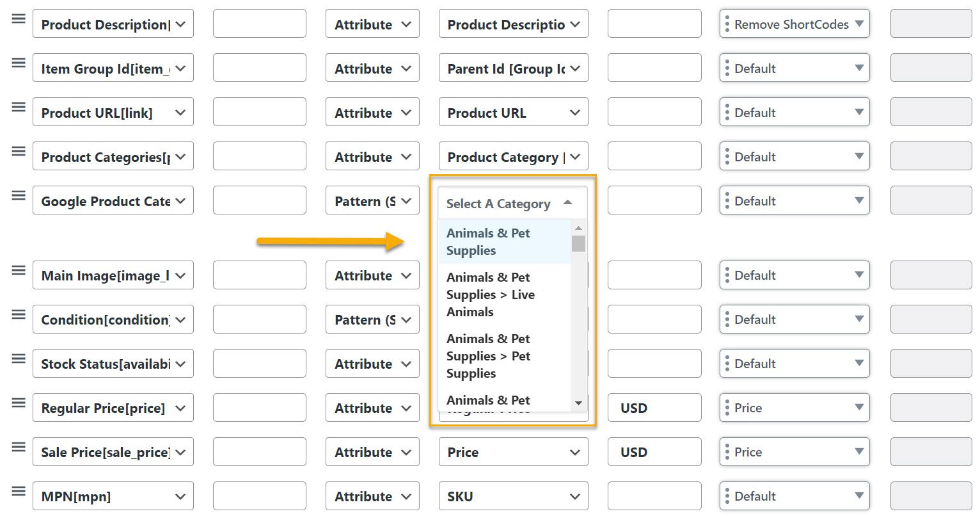Click the USD suffix field in Regular Price row

pos(654,408)
